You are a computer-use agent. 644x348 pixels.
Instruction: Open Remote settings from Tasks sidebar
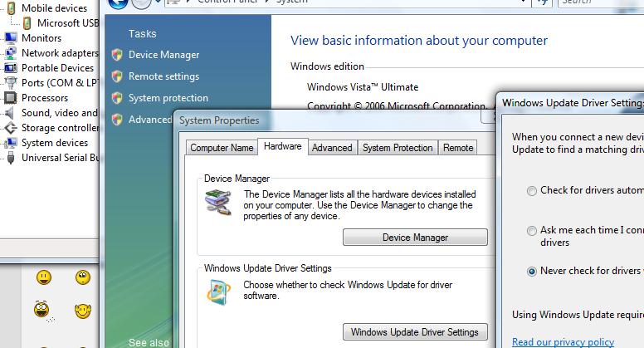click(x=163, y=76)
